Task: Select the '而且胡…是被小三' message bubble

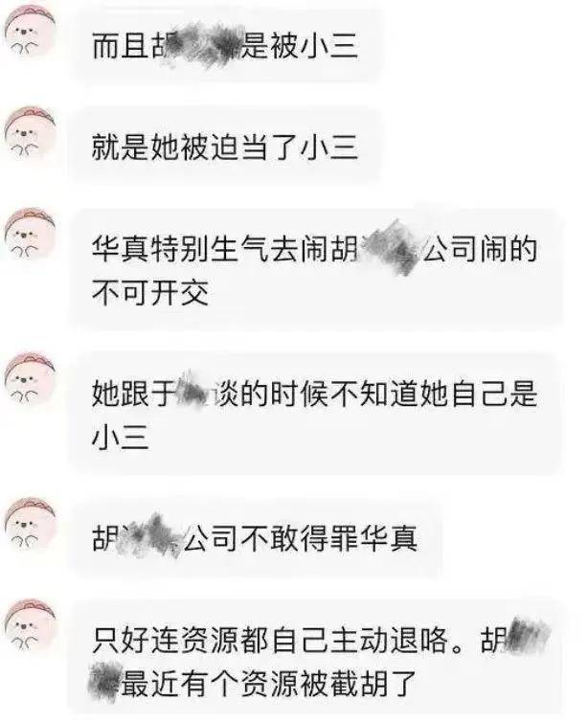Action: [x=228, y=46]
